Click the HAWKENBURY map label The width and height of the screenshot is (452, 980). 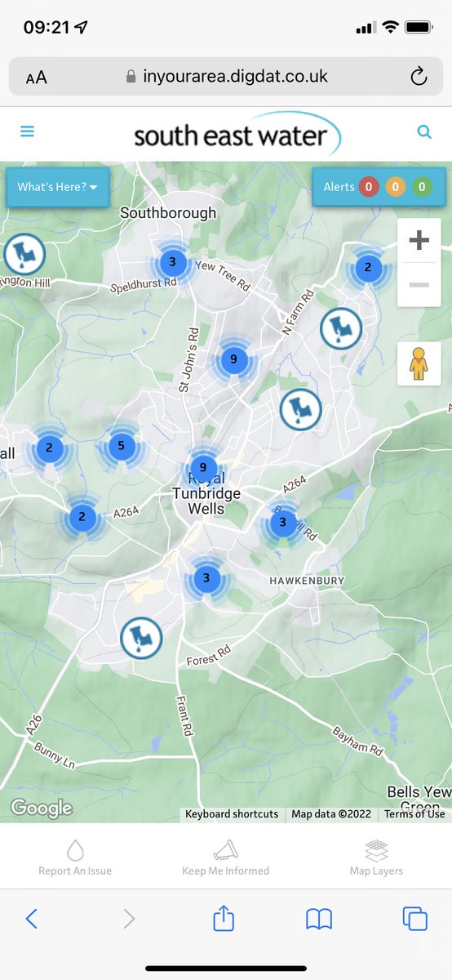point(307,581)
